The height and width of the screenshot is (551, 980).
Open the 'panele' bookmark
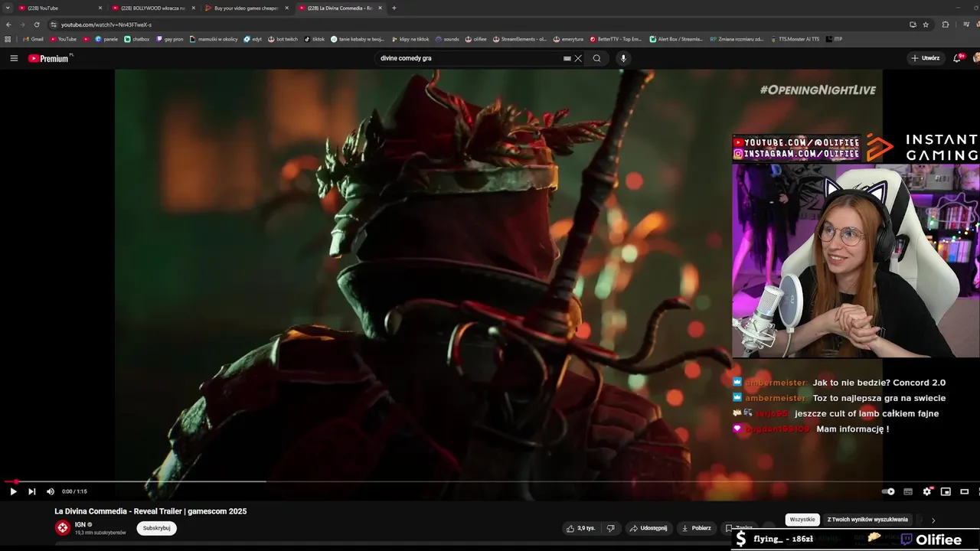click(106, 39)
